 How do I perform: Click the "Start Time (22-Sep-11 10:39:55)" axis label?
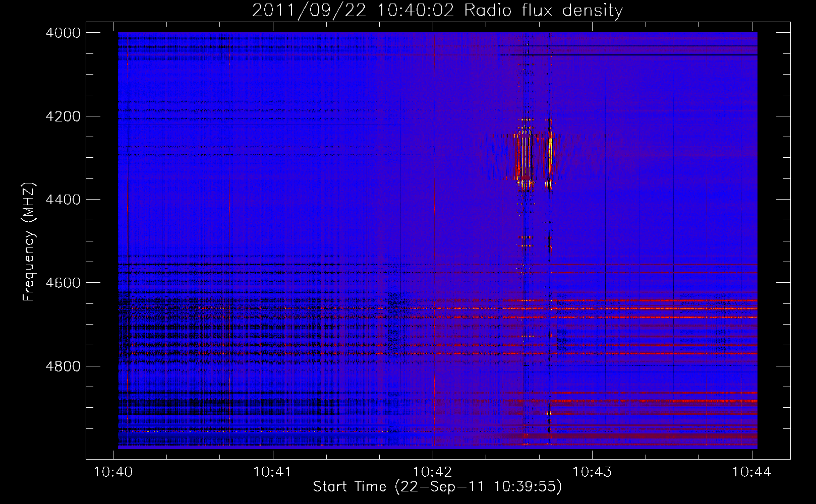tap(437, 487)
